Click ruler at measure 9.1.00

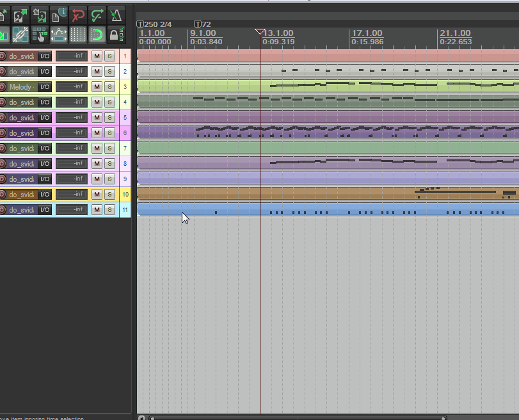[203, 33]
